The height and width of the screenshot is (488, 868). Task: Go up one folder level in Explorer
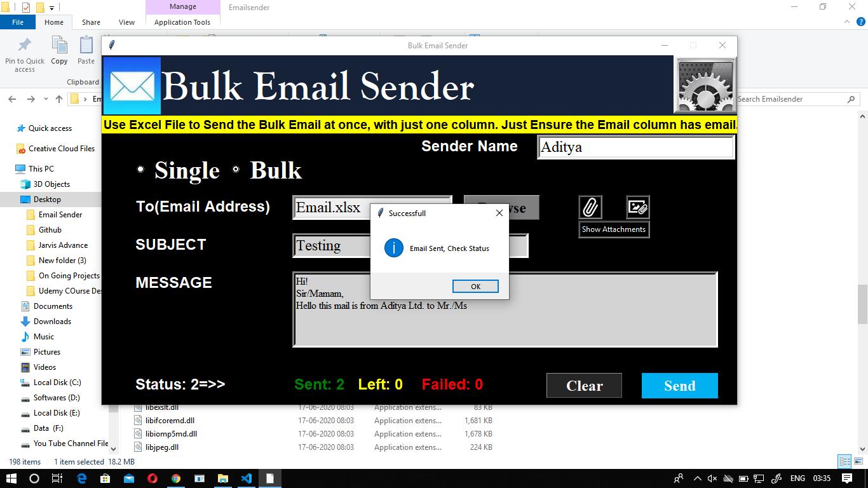pos(59,99)
